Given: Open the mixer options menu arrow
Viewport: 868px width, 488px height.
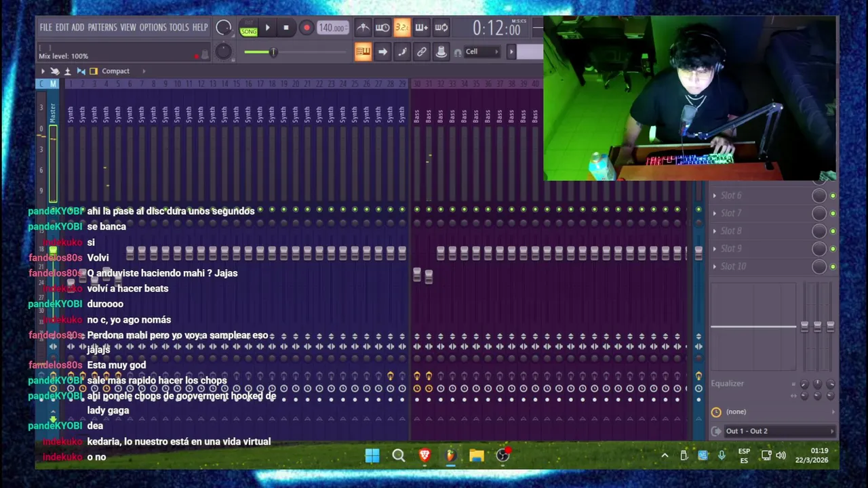Looking at the screenshot, I should [43, 71].
